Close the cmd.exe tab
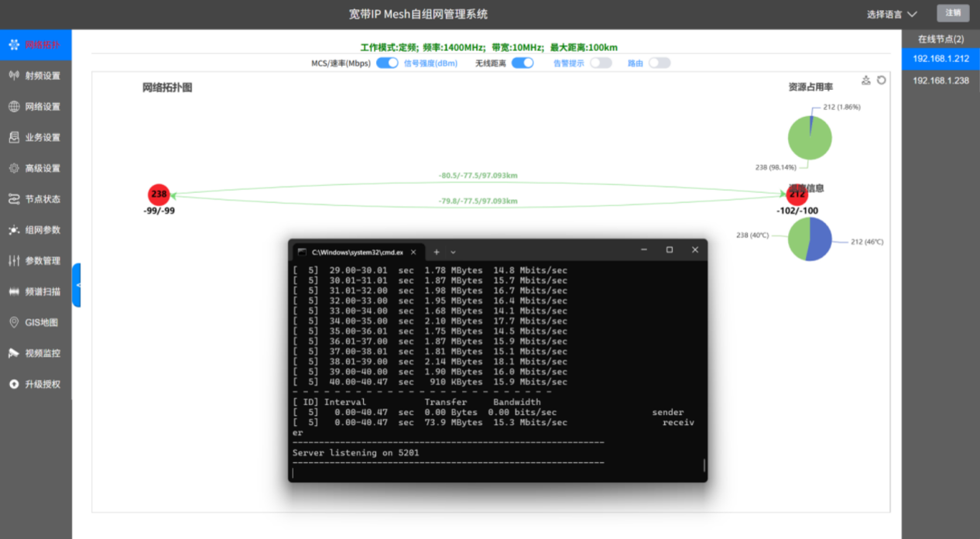The height and width of the screenshot is (539, 980). [414, 252]
